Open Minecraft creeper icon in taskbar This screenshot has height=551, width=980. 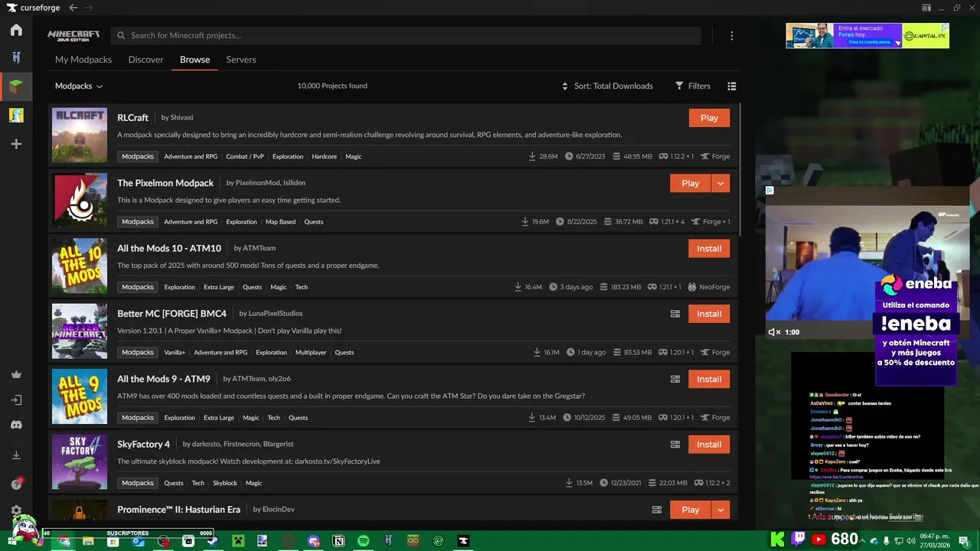[x=238, y=541]
